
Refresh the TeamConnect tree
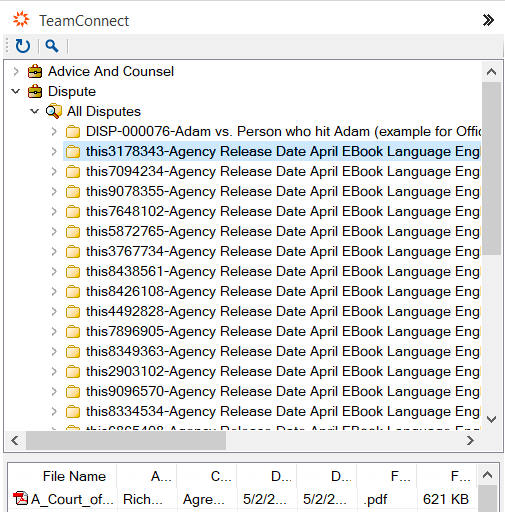tap(23, 46)
